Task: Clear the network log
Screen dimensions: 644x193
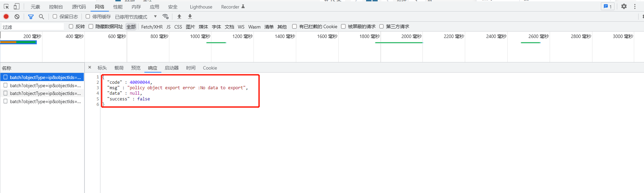Action: (17, 17)
